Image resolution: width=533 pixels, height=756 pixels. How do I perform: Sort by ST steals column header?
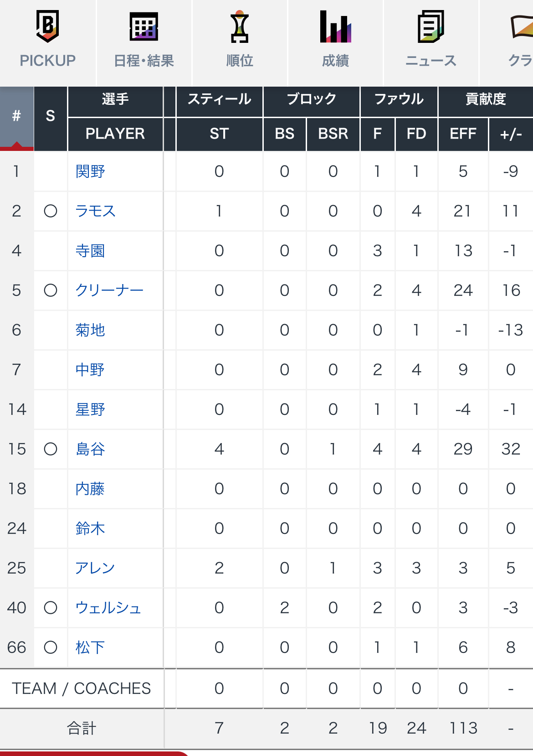click(219, 134)
